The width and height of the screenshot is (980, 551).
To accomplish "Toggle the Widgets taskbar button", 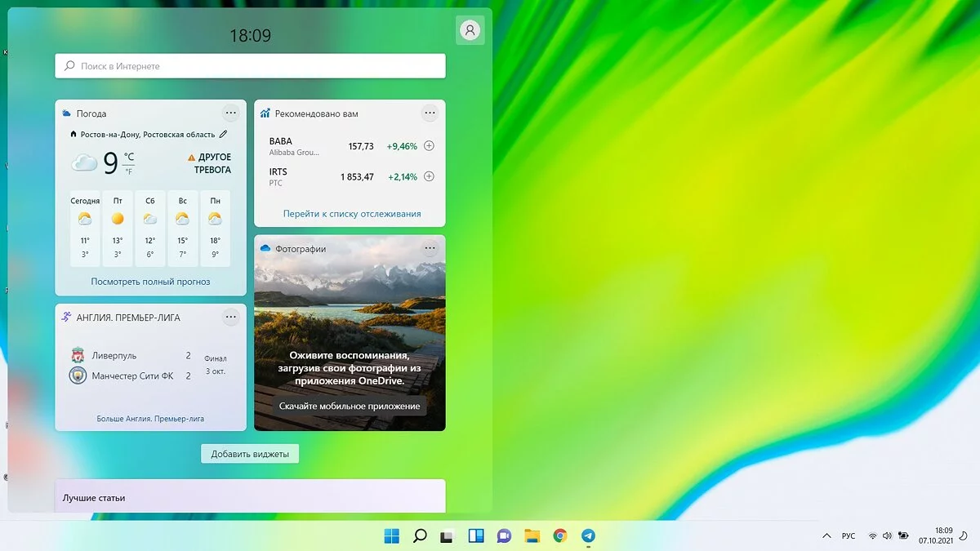I will [476, 535].
